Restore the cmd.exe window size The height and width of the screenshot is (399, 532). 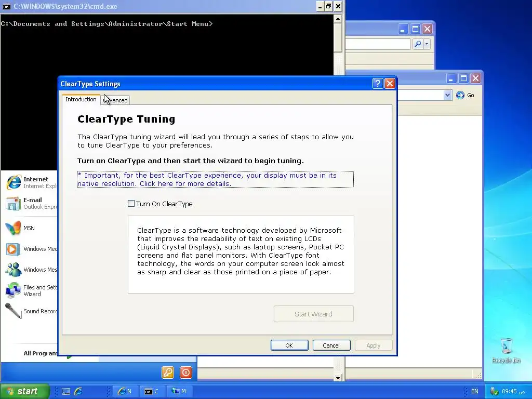329,6
